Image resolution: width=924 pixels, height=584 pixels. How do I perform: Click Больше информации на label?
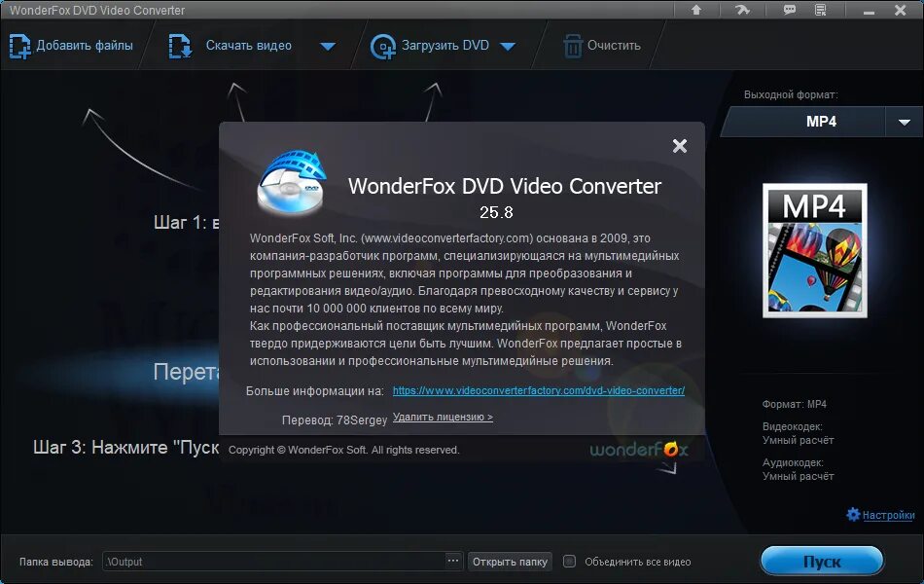click(x=315, y=391)
